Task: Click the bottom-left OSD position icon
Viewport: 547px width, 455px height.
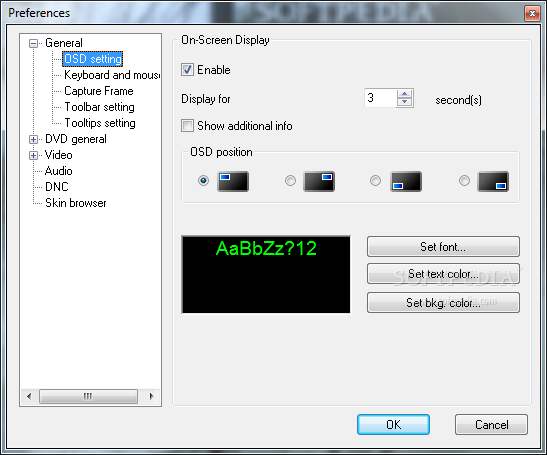Action: click(x=406, y=181)
